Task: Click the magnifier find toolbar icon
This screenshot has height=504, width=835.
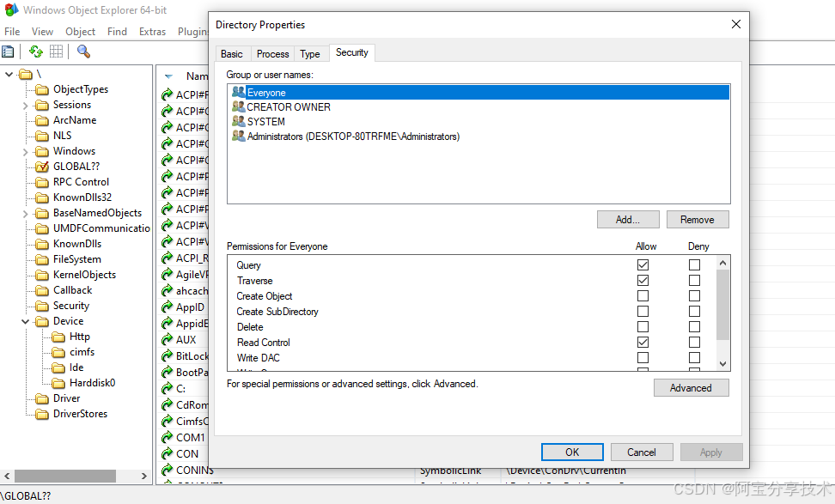Action: 83,52
